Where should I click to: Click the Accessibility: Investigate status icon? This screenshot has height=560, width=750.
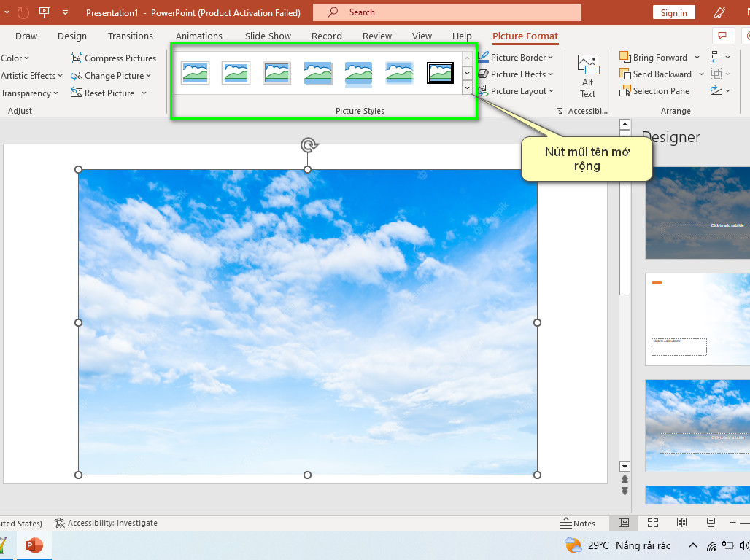tap(59, 523)
